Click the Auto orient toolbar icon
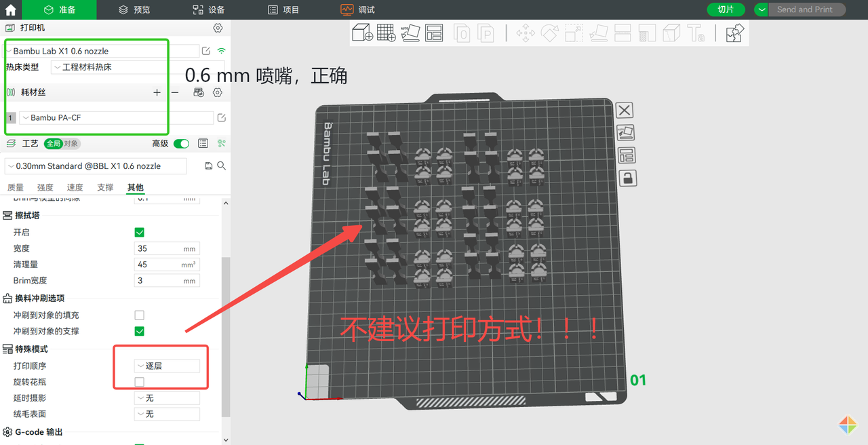The width and height of the screenshot is (868, 445). tap(410, 32)
